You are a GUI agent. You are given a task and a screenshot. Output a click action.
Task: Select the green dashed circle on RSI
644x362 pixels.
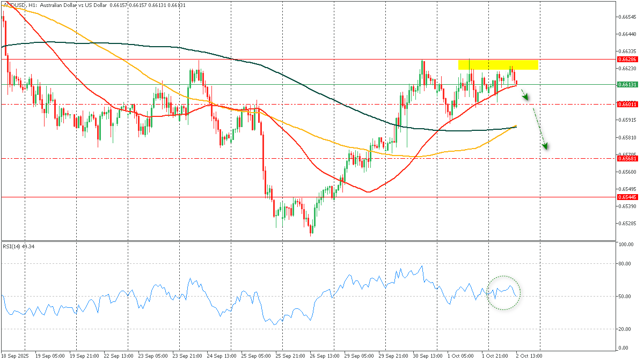504,293
